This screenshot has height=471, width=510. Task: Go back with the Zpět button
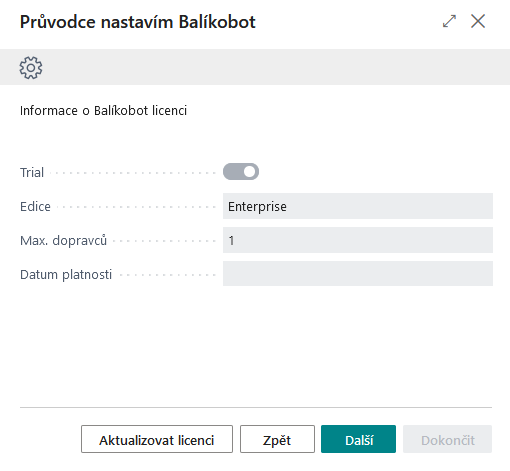[277, 439]
